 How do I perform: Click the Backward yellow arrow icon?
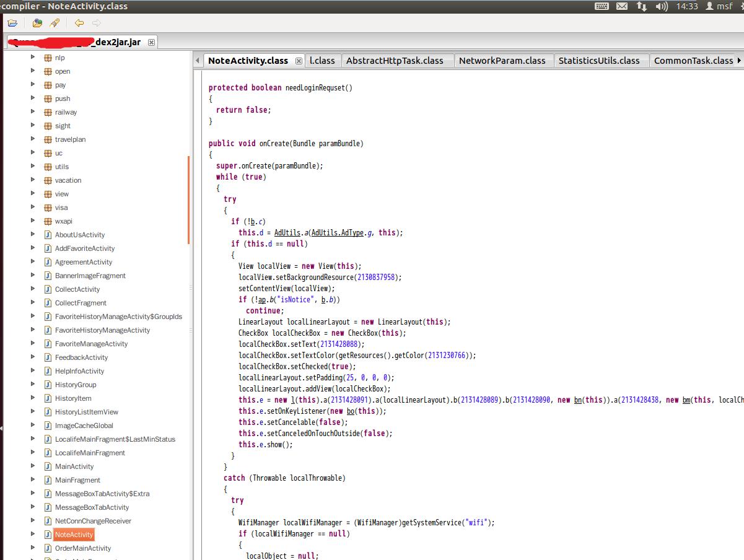79,23
